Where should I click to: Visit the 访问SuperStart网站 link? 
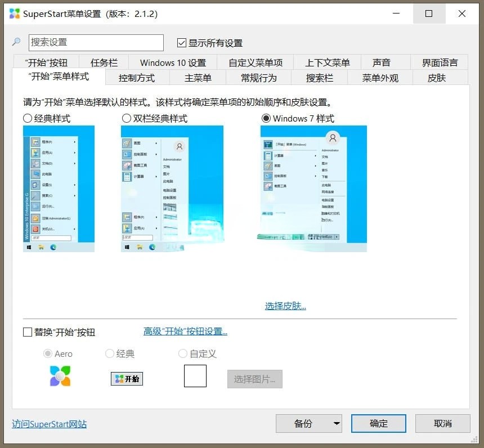click(x=50, y=424)
